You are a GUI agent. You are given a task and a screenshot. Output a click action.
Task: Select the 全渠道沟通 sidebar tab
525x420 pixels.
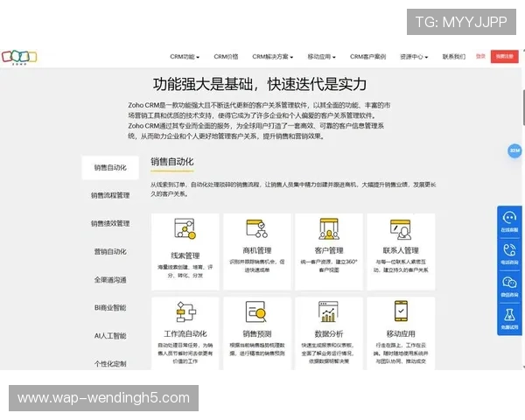tap(110, 280)
